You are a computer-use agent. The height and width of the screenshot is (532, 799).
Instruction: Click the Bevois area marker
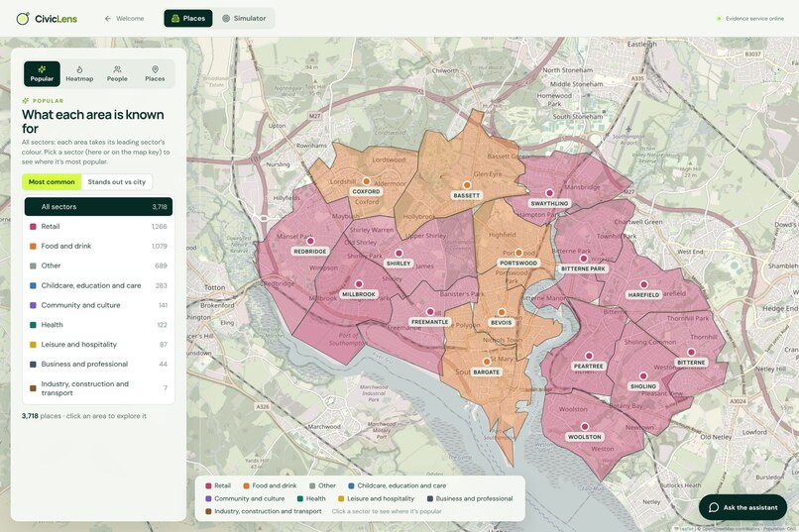tap(502, 312)
